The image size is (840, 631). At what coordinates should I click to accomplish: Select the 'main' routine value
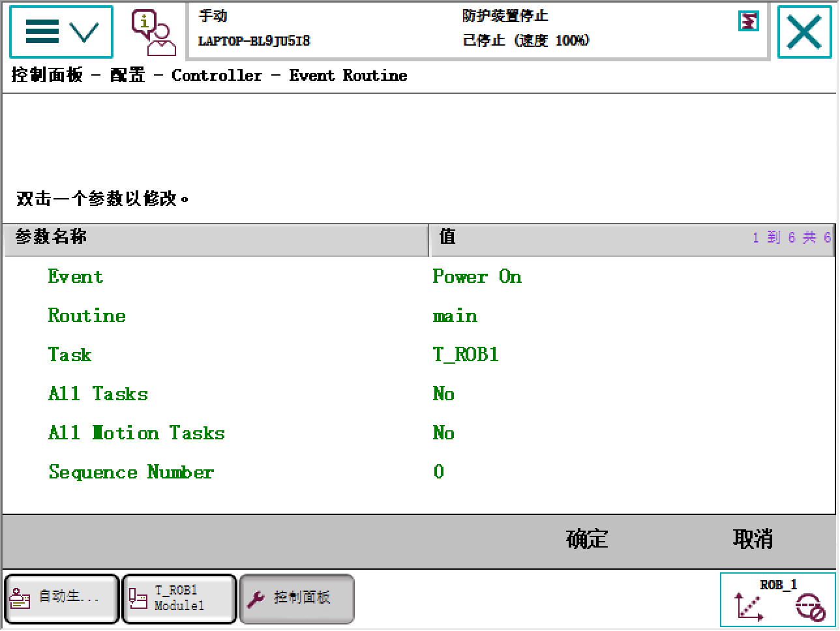tap(455, 316)
